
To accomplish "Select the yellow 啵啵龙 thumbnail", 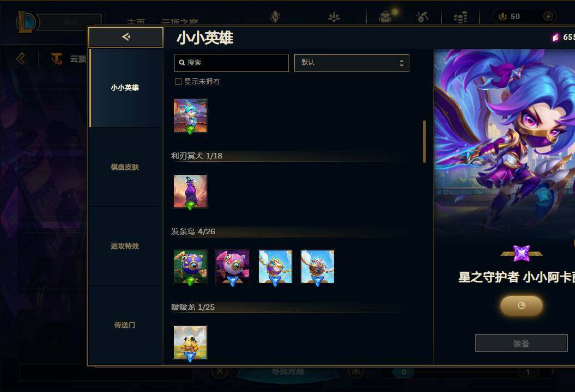I will pyautogui.click(x=190, y=343).
